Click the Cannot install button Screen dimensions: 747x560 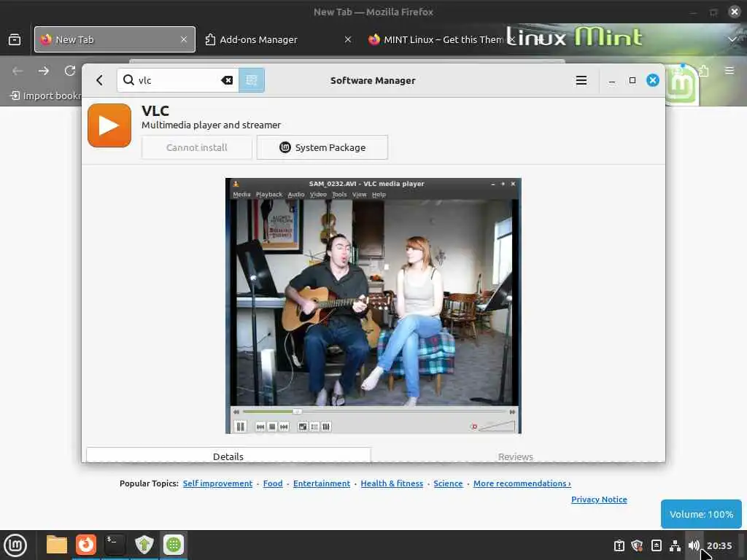coord(197,147)
